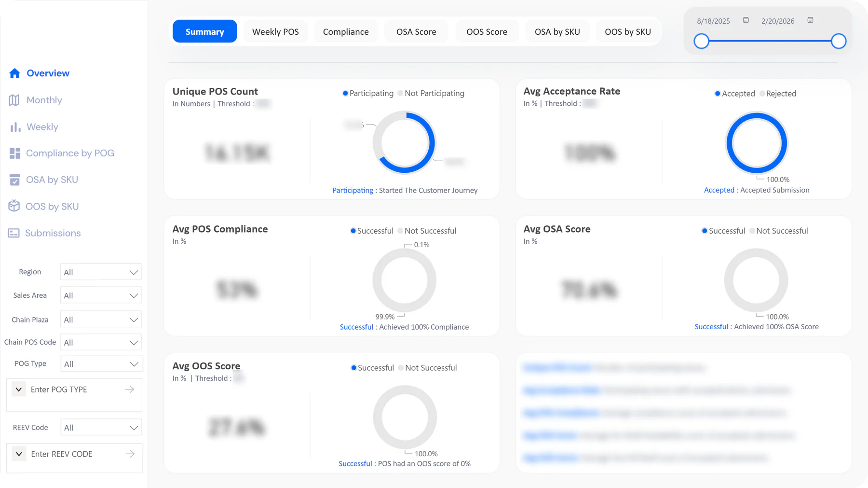Go to Submissions in the sidebar
868x488 pixels.
(53, 233)
